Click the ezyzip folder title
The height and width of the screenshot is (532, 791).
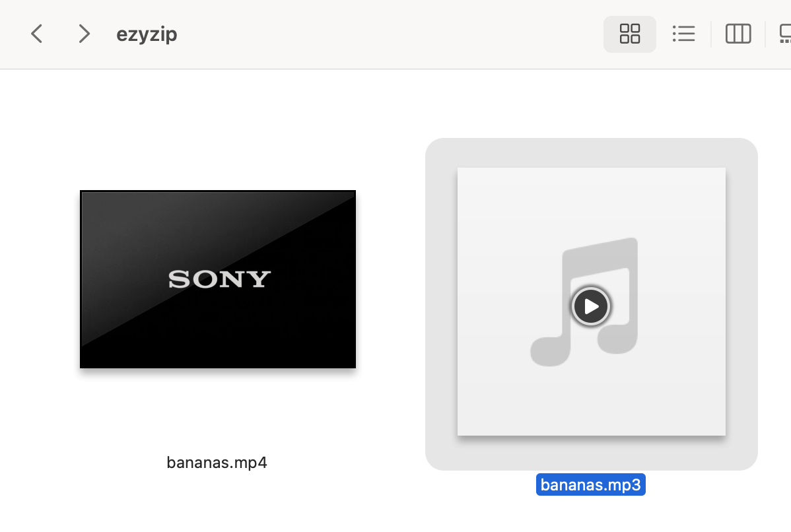pyautogui.click(x=147, y=34)
